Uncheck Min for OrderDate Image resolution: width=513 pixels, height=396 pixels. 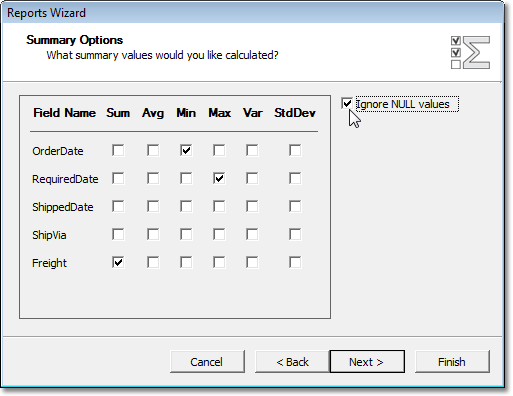tap(186, 150)
